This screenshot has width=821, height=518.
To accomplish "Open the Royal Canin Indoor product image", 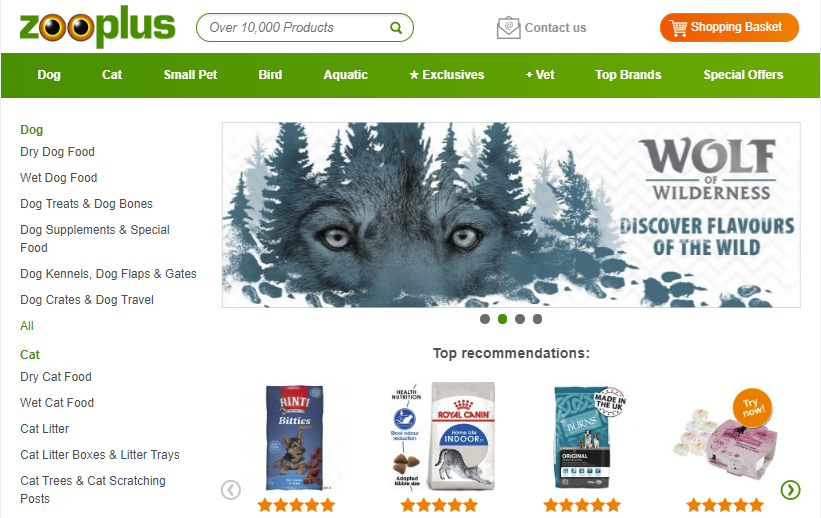I will tap(443, 436).
